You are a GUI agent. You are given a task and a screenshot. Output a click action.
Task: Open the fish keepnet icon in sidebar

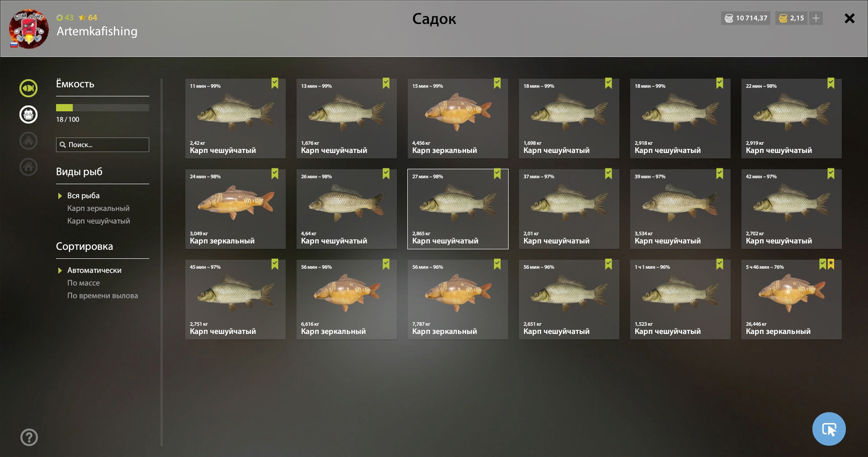coord(28,88)
